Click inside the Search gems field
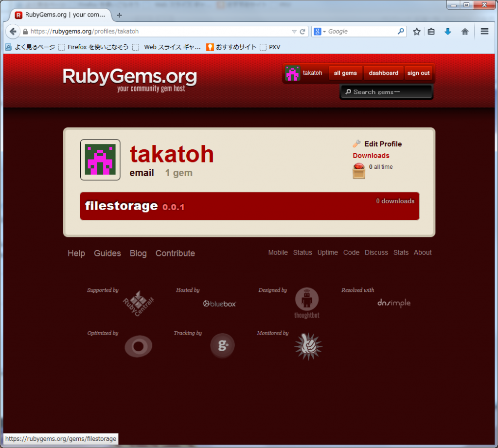Viewport: 498px width, 448px height. click(x=387, y=91)
